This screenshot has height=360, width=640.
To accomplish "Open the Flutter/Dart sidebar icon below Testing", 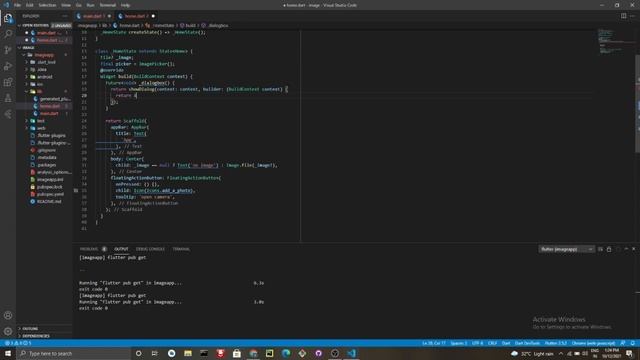I will coord(8,114).
